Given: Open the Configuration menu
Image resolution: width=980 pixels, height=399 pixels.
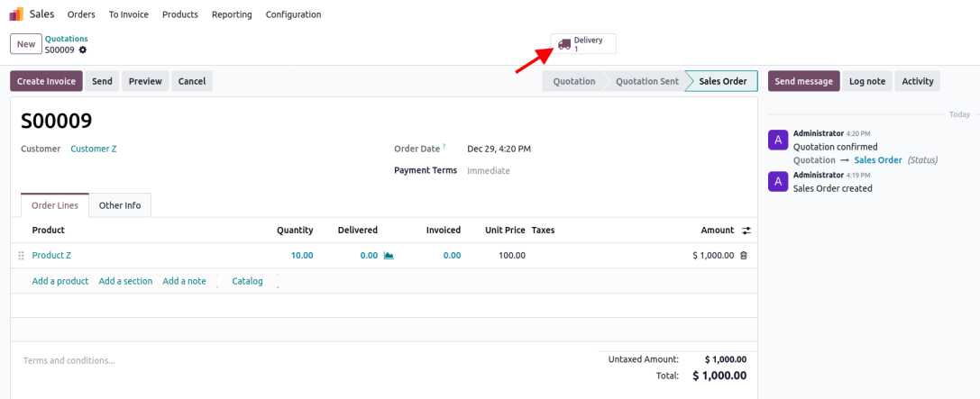Looking at the screenshot, I should point(293,14).
